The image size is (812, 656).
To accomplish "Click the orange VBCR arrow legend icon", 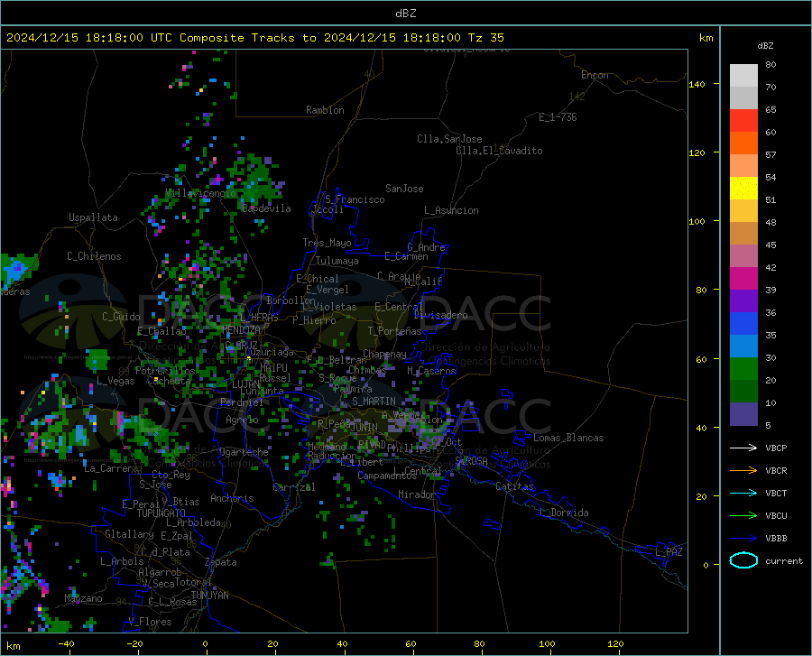I will click(x=743, y=471).
